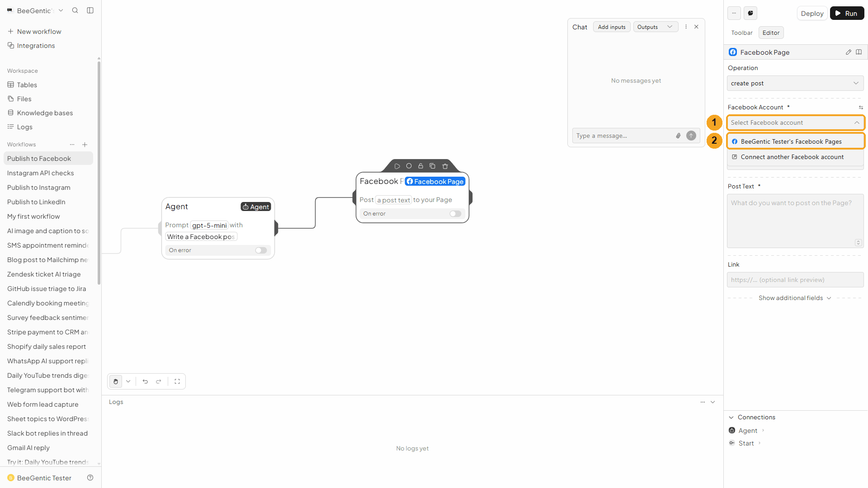The width and height of the screenshot is (868, 488).
Task: Click the Post Text input area
Action: tap(795, 221)
